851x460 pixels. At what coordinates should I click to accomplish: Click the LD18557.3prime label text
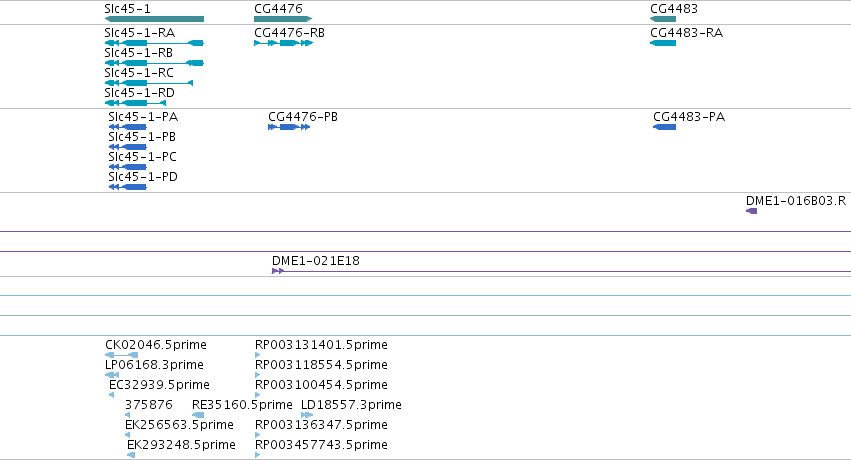352,405
